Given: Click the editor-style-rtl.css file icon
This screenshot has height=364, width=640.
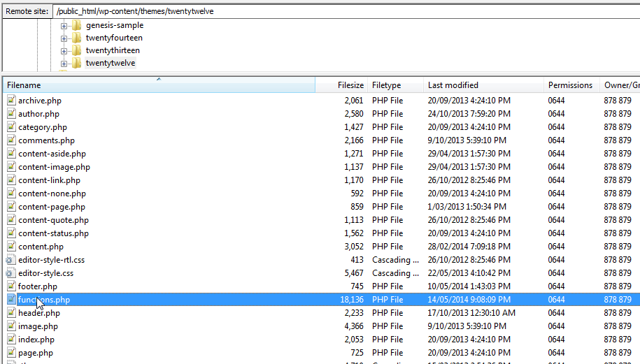Looking at the screenshot, I should pos(11,260).
